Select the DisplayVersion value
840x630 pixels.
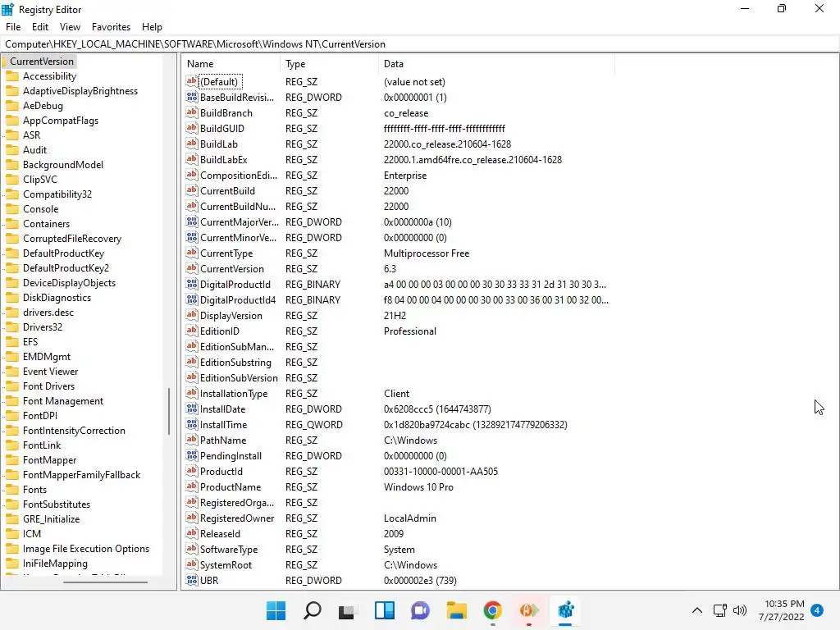point(231,316)
